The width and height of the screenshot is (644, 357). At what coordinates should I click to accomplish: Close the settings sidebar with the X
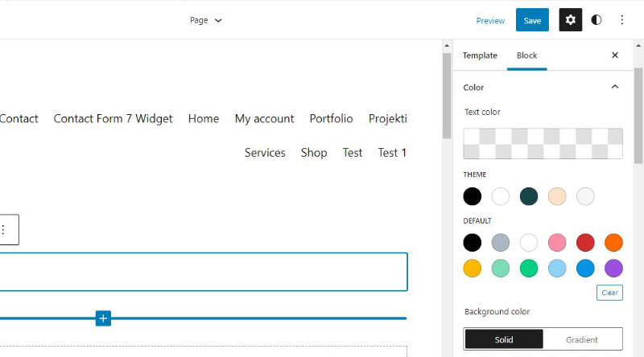[615, 55]
